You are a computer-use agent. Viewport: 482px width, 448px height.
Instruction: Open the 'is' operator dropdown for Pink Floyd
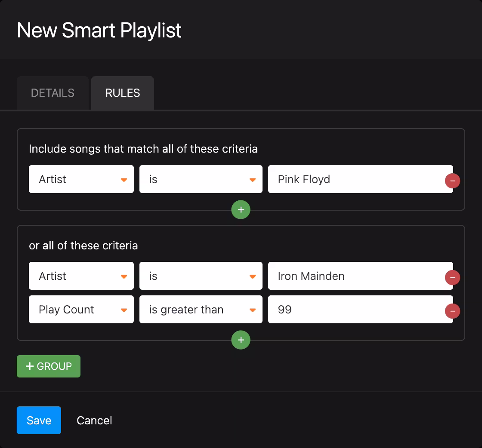pyautogui.click(x=201, y=179)
